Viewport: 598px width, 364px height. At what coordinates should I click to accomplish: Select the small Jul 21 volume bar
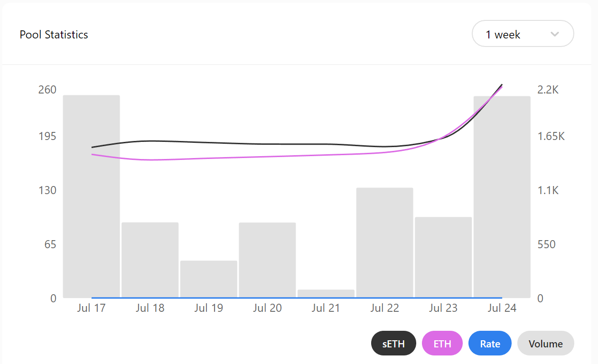326,294
